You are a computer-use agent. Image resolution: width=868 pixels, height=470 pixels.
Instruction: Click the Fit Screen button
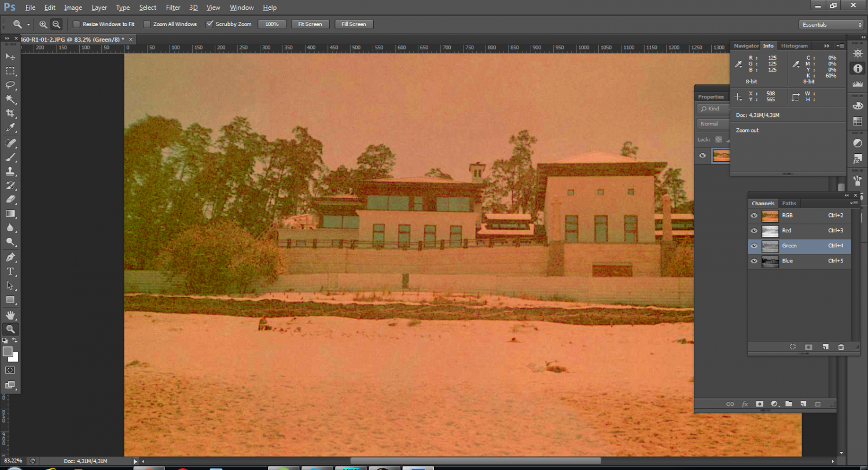pyautogui.click(x=310, y=24)
